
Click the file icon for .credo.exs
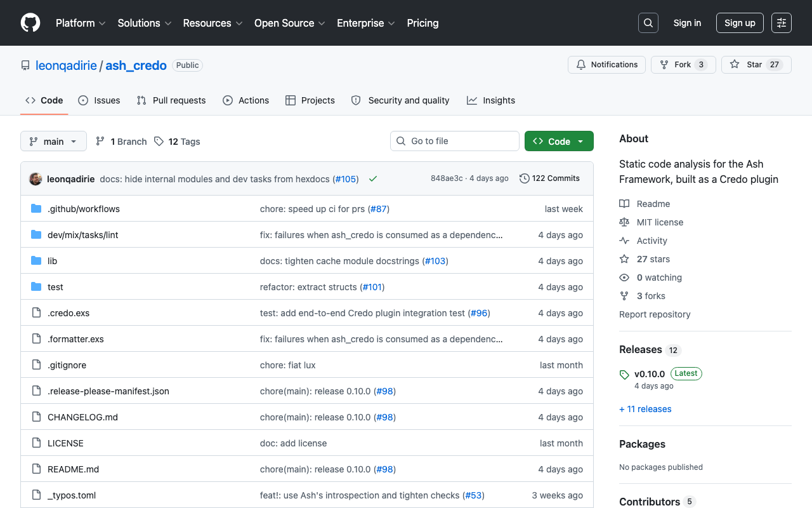tap(36, 313)
